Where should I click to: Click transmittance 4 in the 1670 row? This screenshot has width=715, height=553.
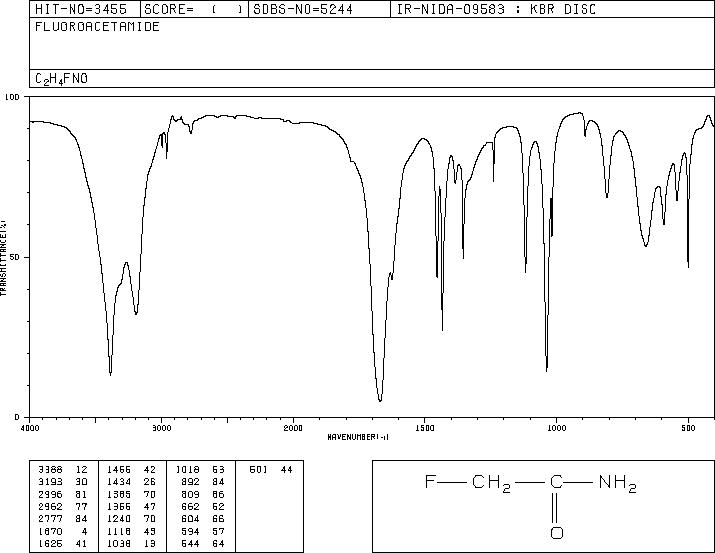tap(84, 532)
